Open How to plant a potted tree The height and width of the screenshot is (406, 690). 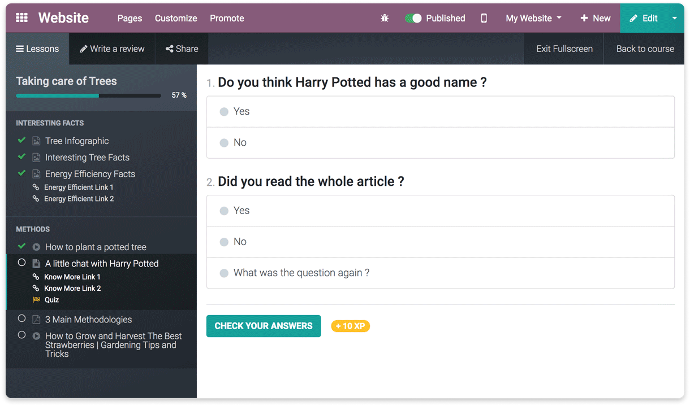pos(96,247)
